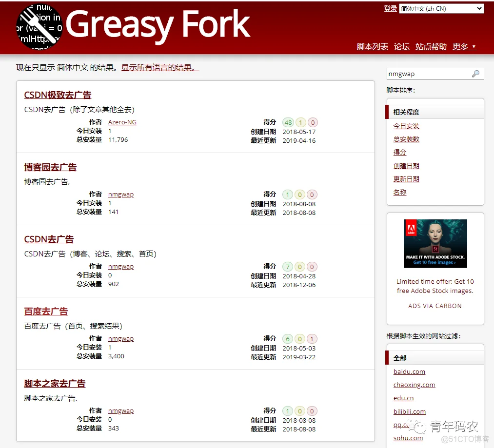Viewport: 494px width, 448px height.
Task: Click the Adobe Stock limited time offer text
Action: coord(435,286)
